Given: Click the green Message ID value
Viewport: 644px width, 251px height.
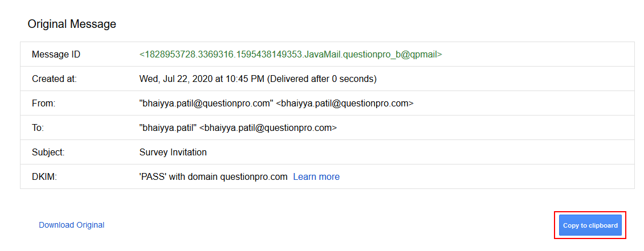Looking at the screenshot, I should click(291, 55).
